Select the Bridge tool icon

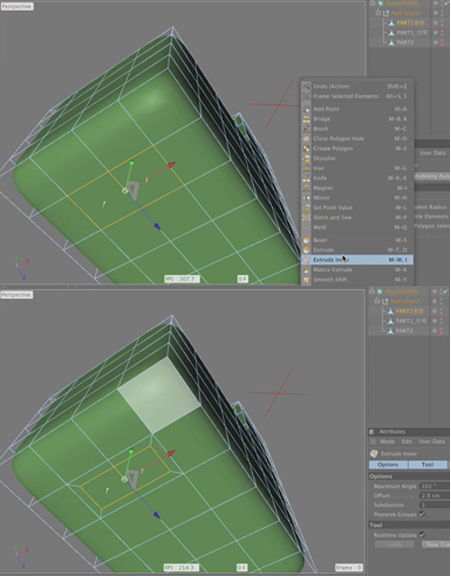pyautogui.click(x=306, y=119)
